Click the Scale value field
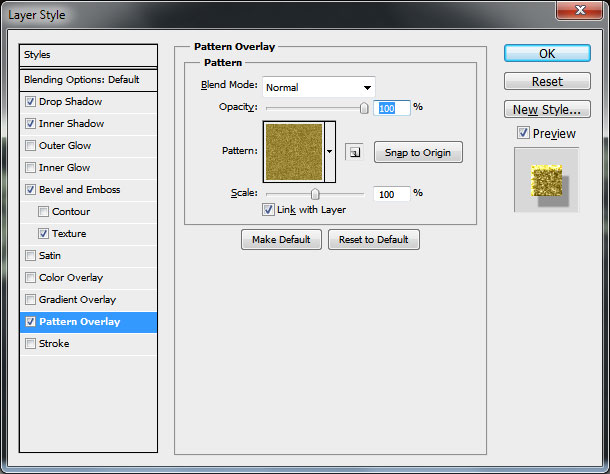Viewport: 610px width, 474px height. point(391,194)
